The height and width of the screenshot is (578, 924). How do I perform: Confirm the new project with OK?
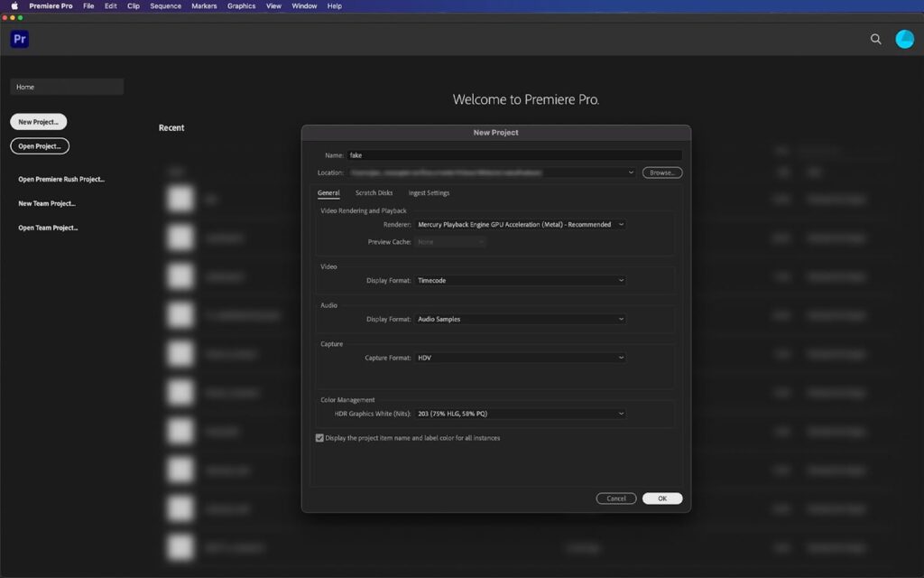[x=662, y=499]
